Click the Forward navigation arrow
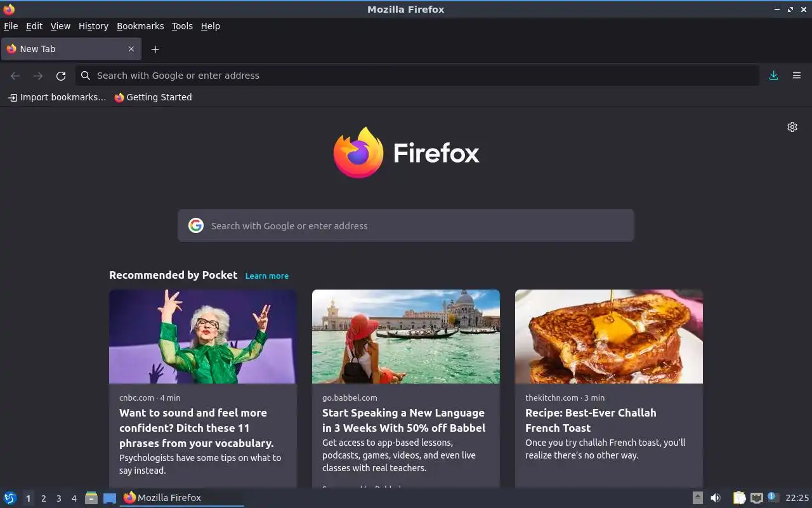 (x=38, y=76)
